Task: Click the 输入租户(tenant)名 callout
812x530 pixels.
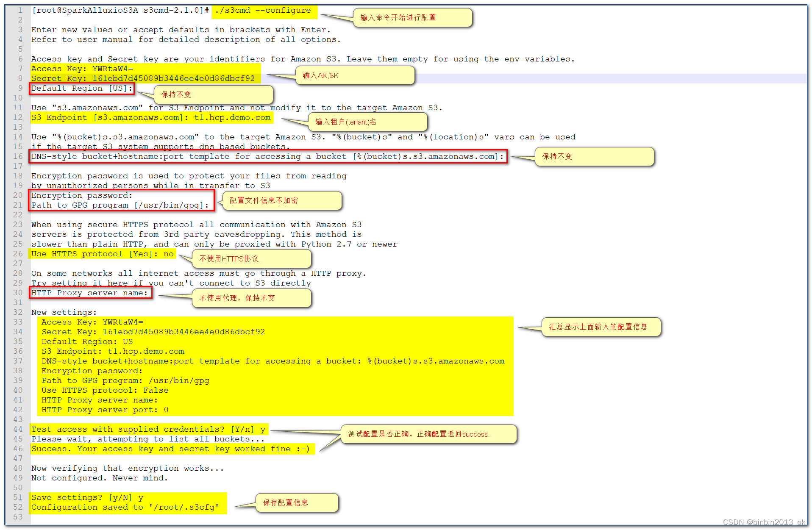Action: (368, 122)
